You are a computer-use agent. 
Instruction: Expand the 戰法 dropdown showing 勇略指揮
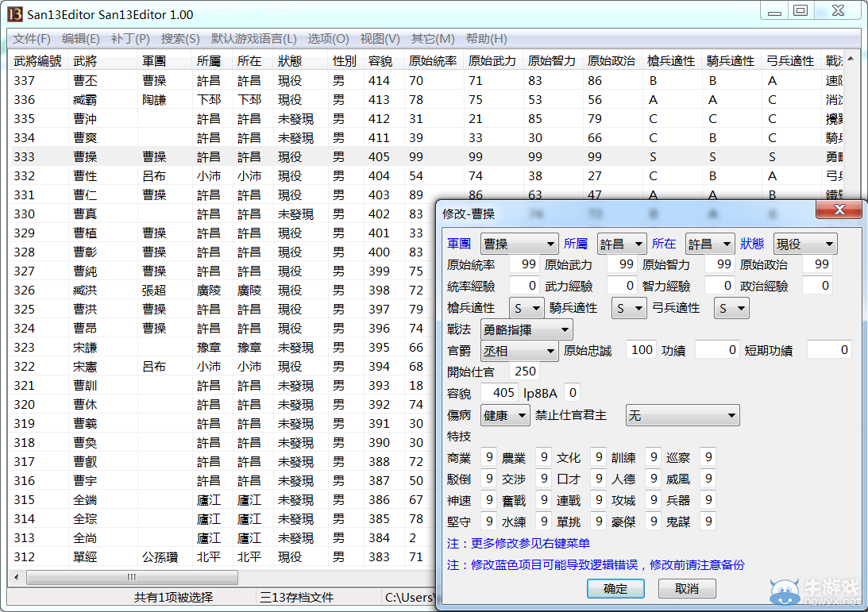(x=527, y=329)
